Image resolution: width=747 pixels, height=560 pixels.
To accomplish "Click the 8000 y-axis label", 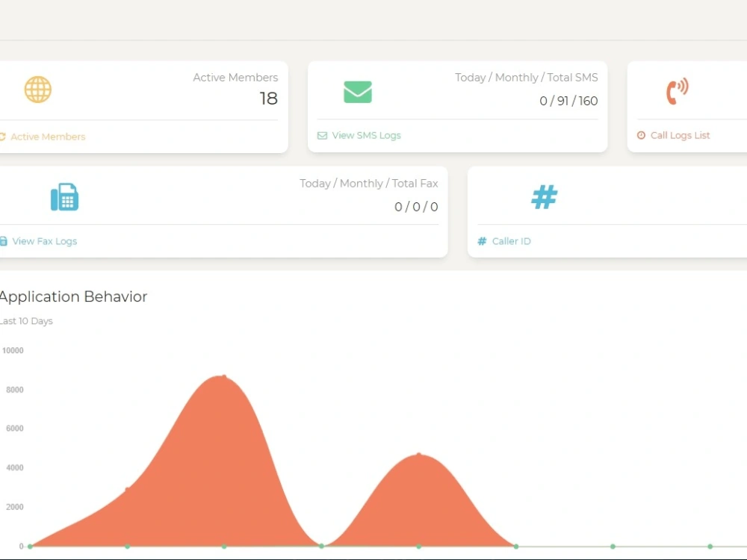I will click(x=15, y=390).
